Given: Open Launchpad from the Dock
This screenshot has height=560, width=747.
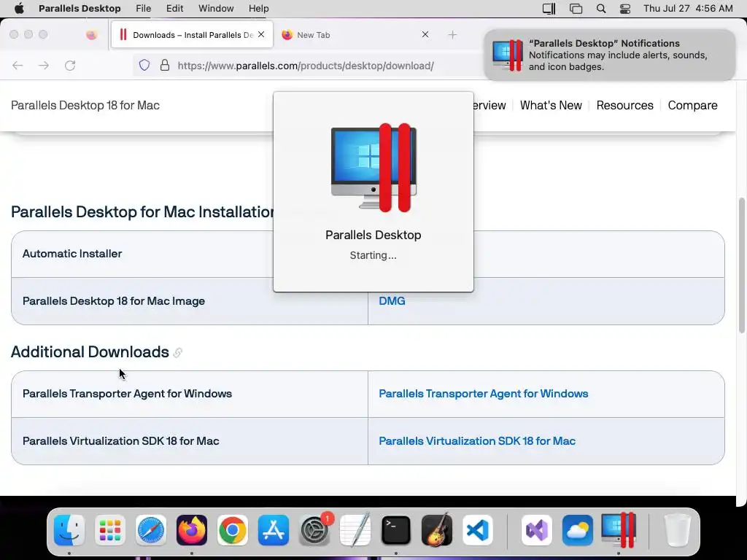Looking at the screenshot, I should (110, 530).
